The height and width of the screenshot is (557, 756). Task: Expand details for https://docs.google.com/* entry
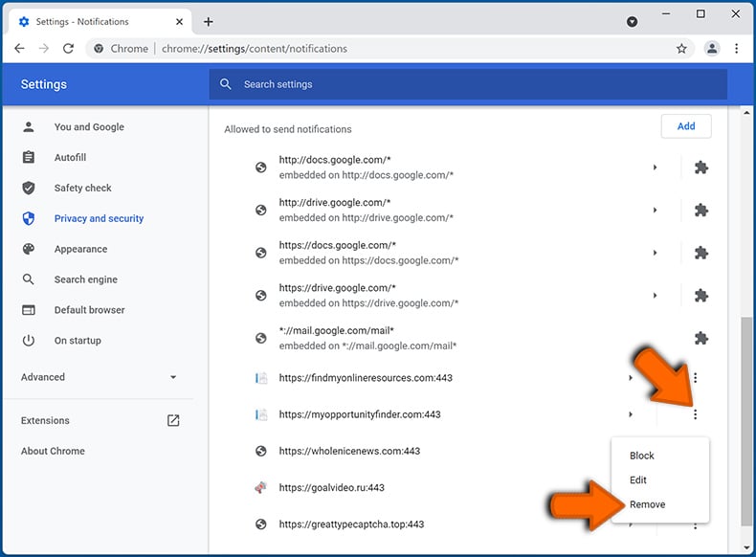[655, 253]
